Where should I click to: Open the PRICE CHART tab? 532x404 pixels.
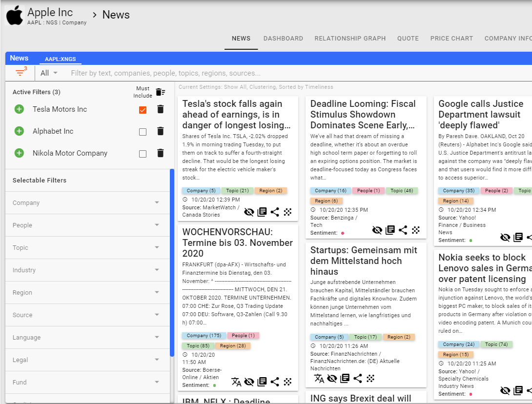tap(451, 39)
